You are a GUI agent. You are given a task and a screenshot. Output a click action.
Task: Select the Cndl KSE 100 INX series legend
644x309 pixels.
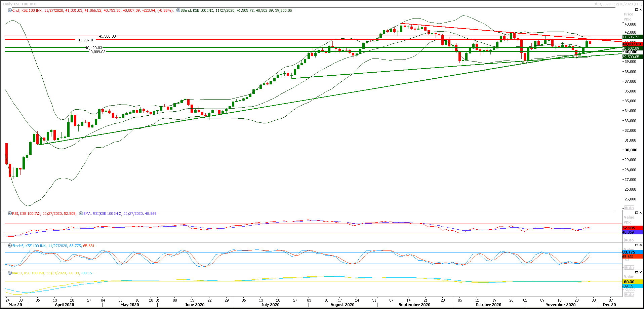(x=93, y=10)
